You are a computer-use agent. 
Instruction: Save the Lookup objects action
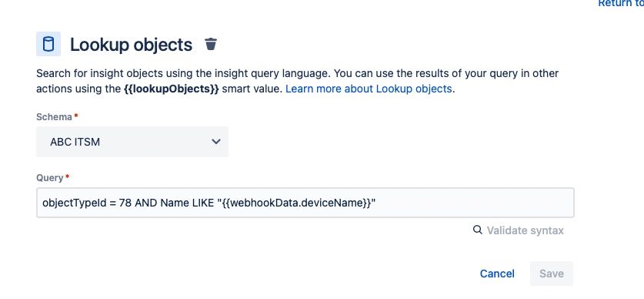[552, 274]
